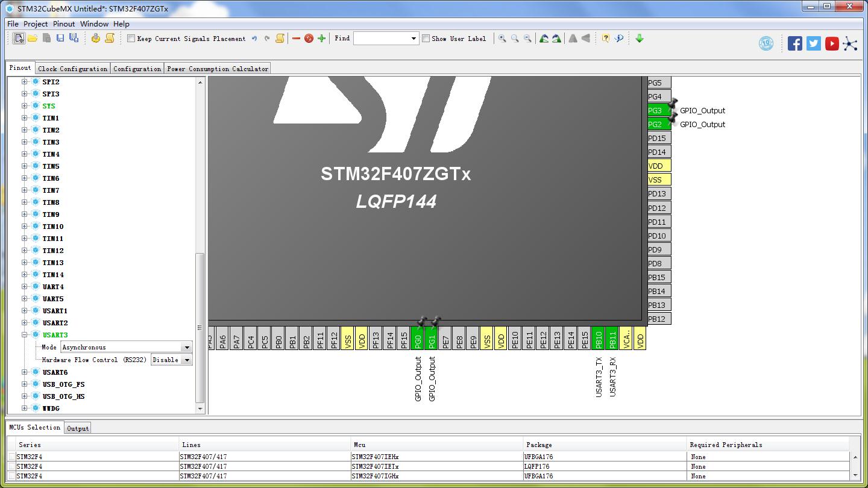
Task: Sort table by the Package column header
Action: (x=605, y=445)
